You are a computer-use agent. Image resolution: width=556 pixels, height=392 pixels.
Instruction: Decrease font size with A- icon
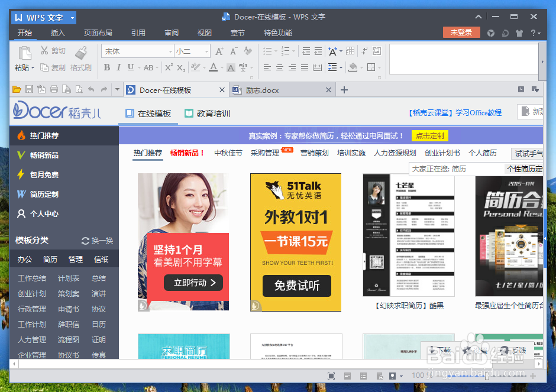coord(233,51)
